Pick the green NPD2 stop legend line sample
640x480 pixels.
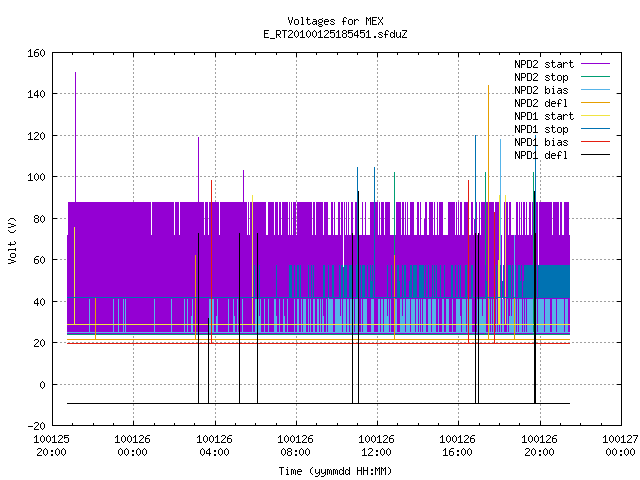(595, 77)
